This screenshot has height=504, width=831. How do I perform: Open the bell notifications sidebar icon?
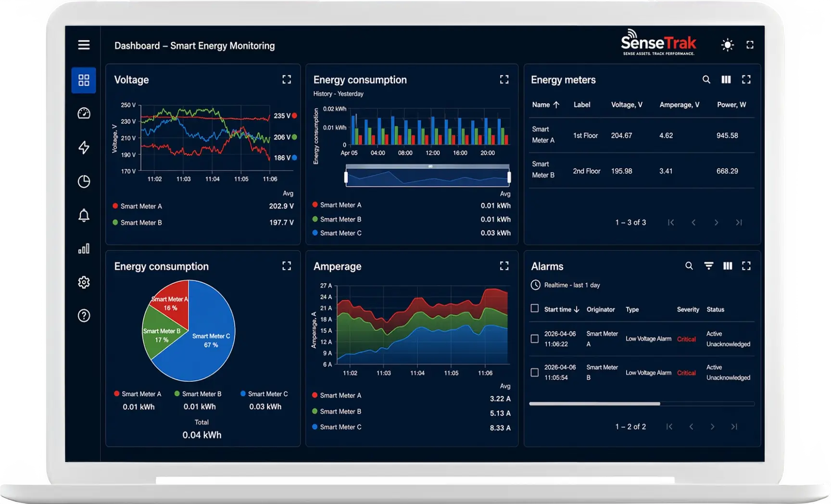coord(84,215)
